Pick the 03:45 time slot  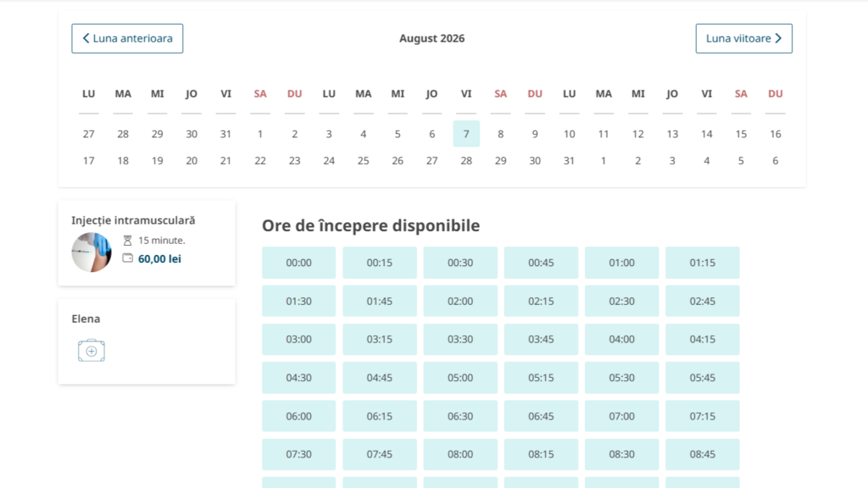(x=541, y=339)
